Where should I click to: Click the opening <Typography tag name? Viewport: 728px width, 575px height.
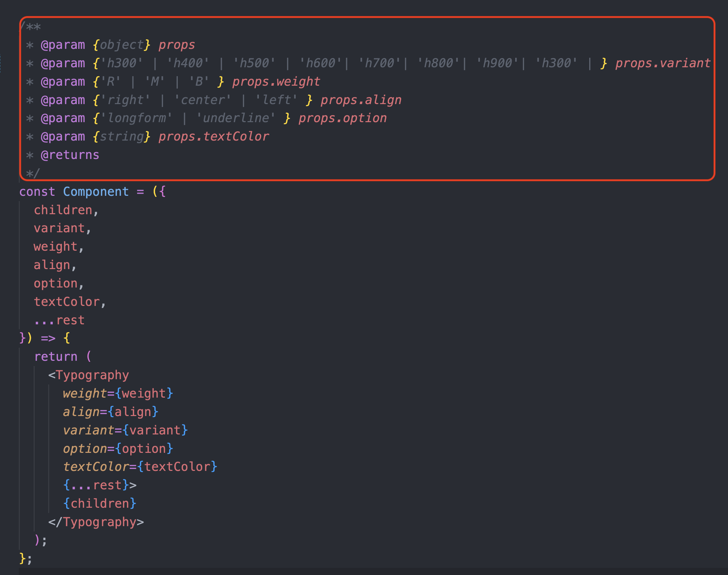coord(92,375)
